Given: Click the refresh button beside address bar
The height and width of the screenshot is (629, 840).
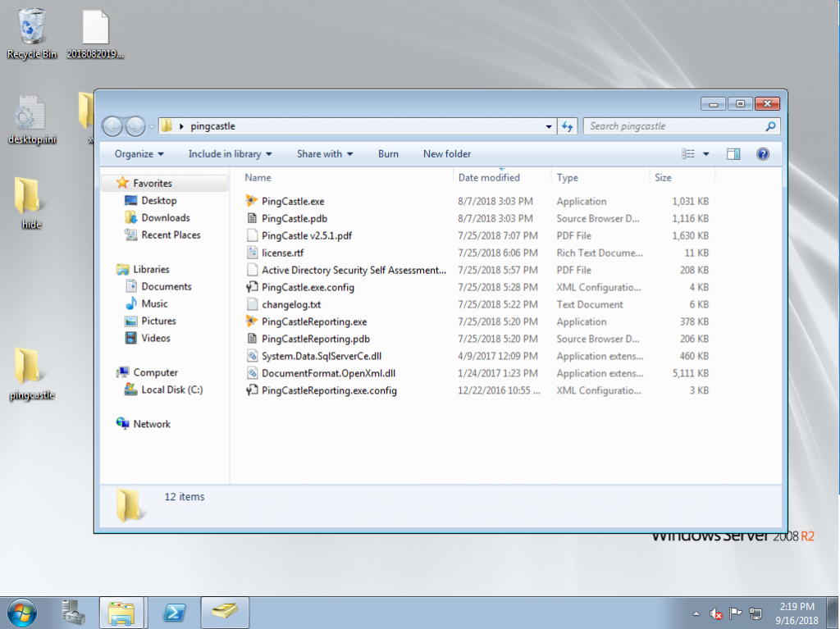Looking at the screenshot, I should click(567, 126).
